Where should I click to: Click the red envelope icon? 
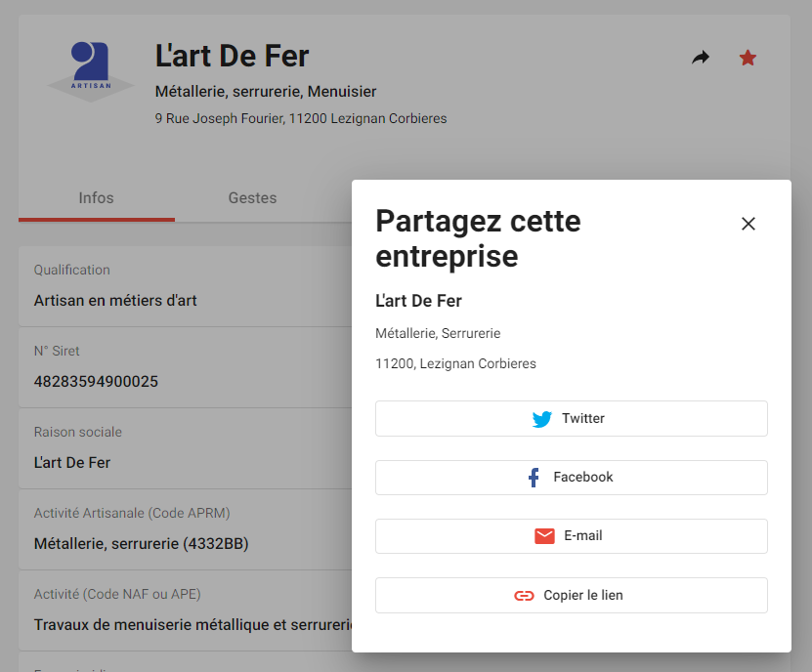tap(544, 536)
